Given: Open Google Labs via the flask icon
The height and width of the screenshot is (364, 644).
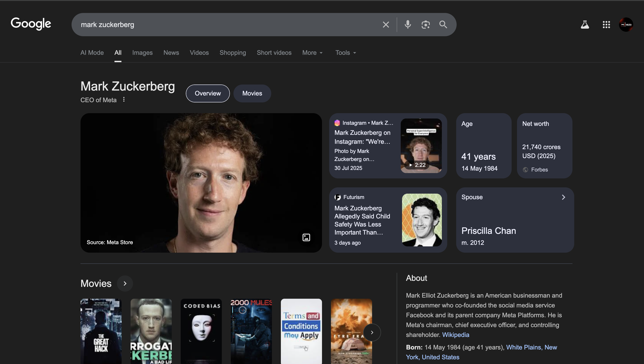Looking at the screenshot, I should click(x=585, y=24).
